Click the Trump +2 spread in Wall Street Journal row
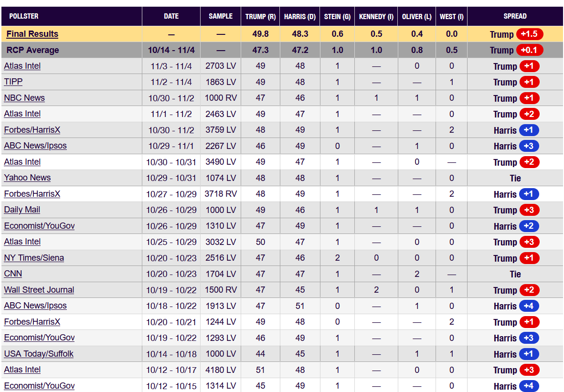Viewport: 564px width, 392px height. click(x=516, y=290)
